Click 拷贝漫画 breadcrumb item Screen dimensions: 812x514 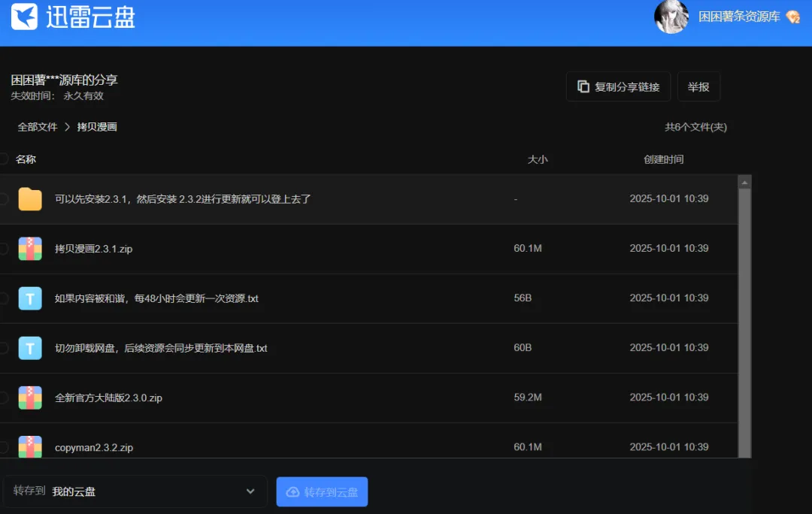(97, 127)
